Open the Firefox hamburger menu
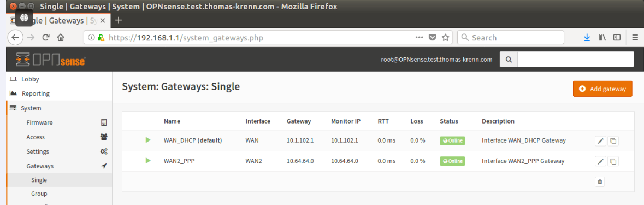 [635, 37]
